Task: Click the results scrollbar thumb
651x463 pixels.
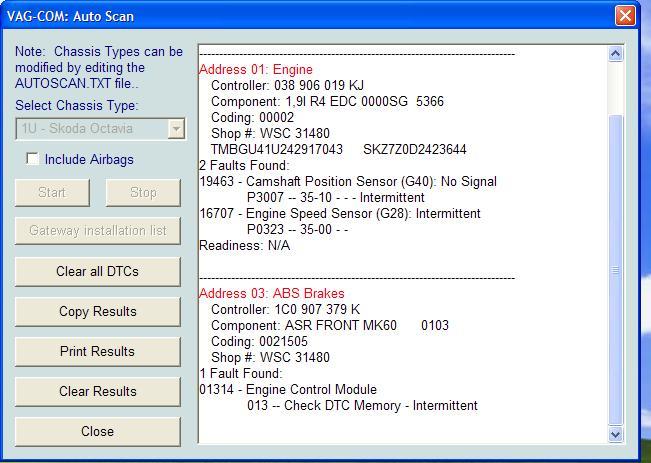Action: (615, 270)
